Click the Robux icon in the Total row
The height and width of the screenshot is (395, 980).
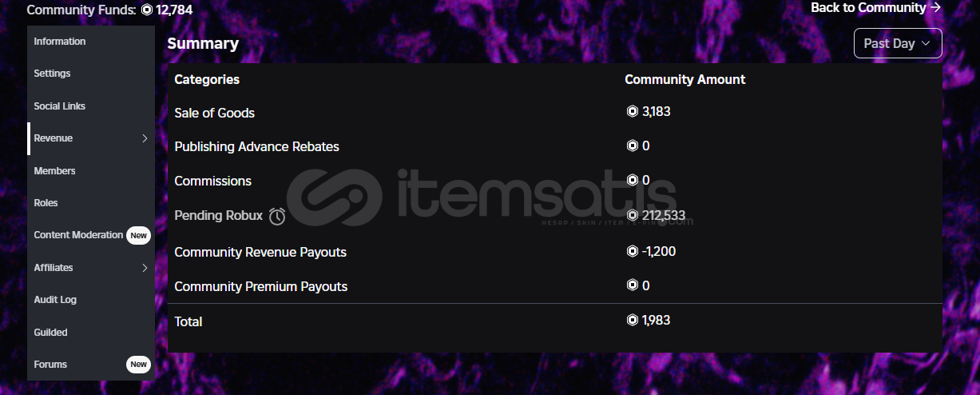click(633, 320)
